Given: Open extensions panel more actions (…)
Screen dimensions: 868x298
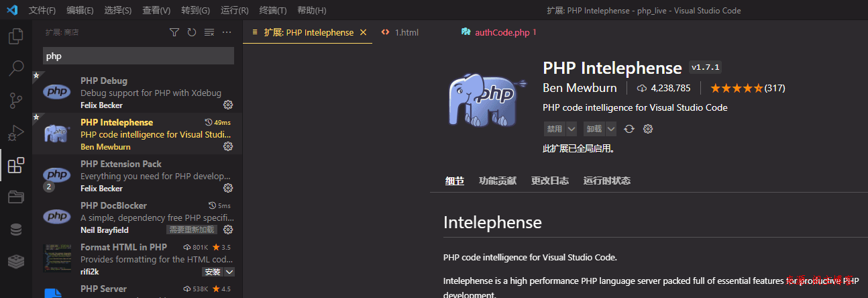Looking at the screenshot, I should 227,32.
